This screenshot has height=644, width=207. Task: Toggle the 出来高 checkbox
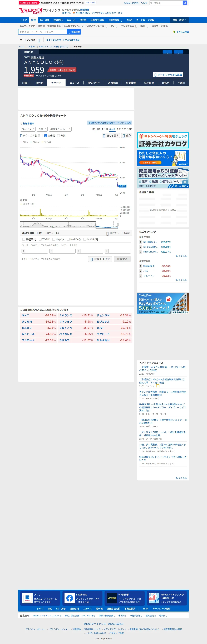pos(46,136)
